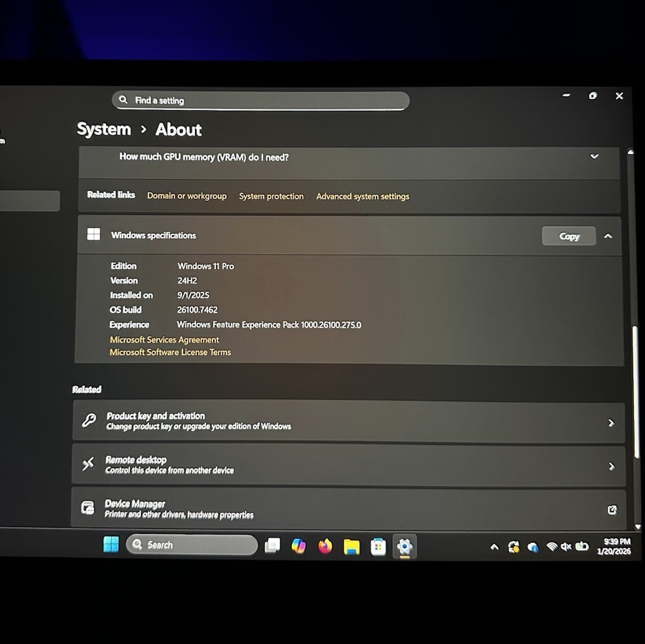Click the key icon for Product activation
This screenshot has width=645, height=644.
click(89, 420)
